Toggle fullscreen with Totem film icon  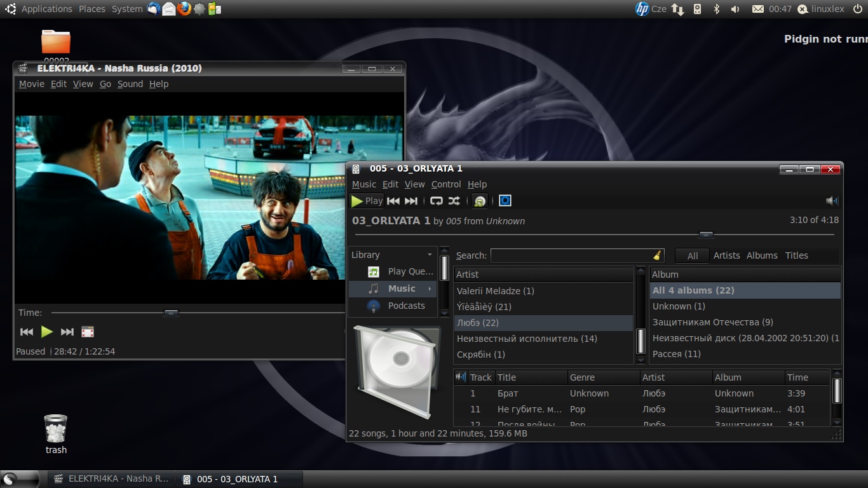point(88,332)
